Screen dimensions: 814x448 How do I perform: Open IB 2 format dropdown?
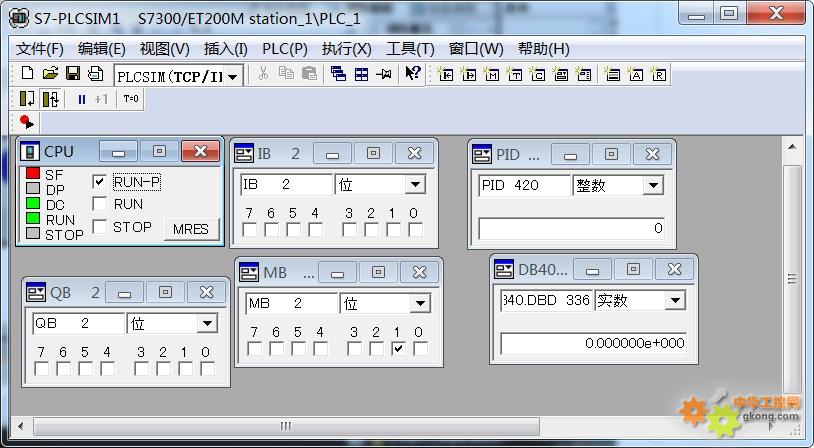[x=415, y=184]
